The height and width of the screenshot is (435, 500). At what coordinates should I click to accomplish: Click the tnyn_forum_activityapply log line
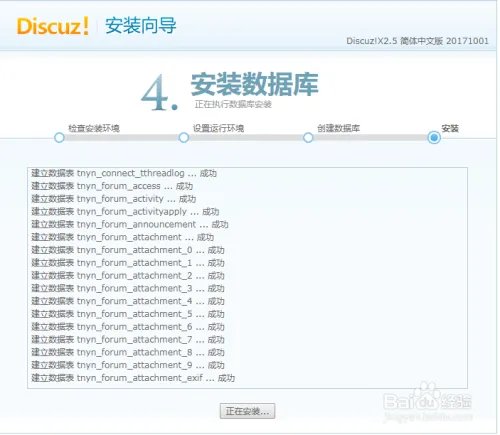point(125,212)
